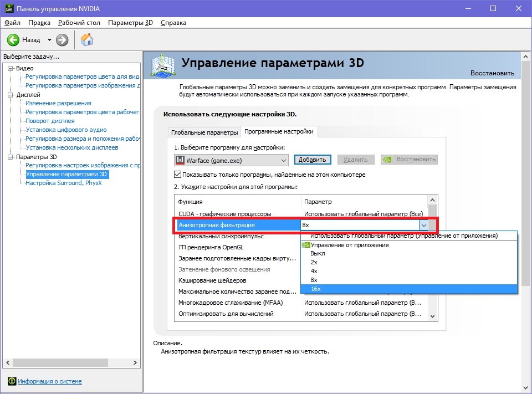Go to Home via house icon

tap(87, 40)
